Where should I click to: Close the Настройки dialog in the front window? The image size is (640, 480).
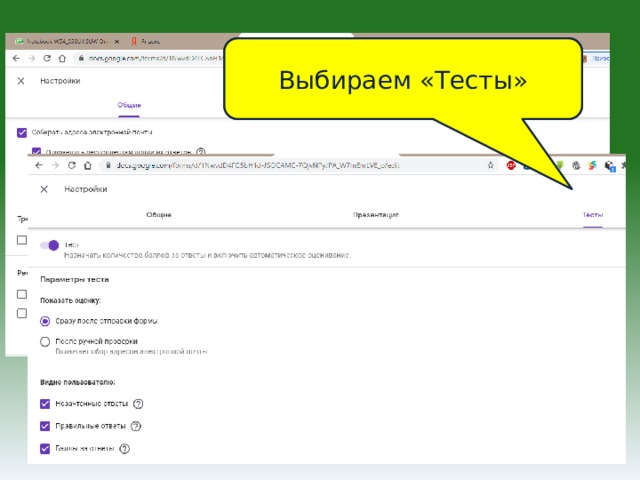coord(44,189)
